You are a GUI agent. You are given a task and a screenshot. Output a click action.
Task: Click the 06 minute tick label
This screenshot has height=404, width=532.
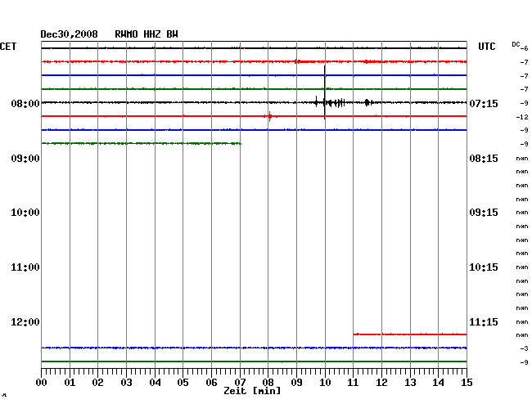coord(211,383)
